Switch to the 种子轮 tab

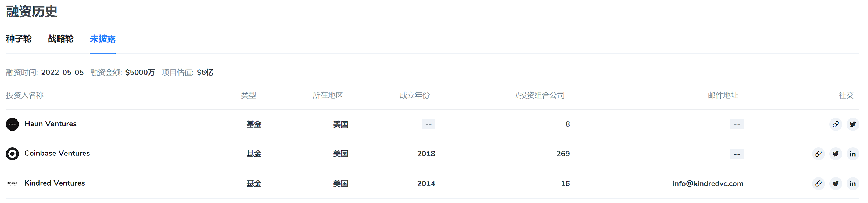(19, 39)
